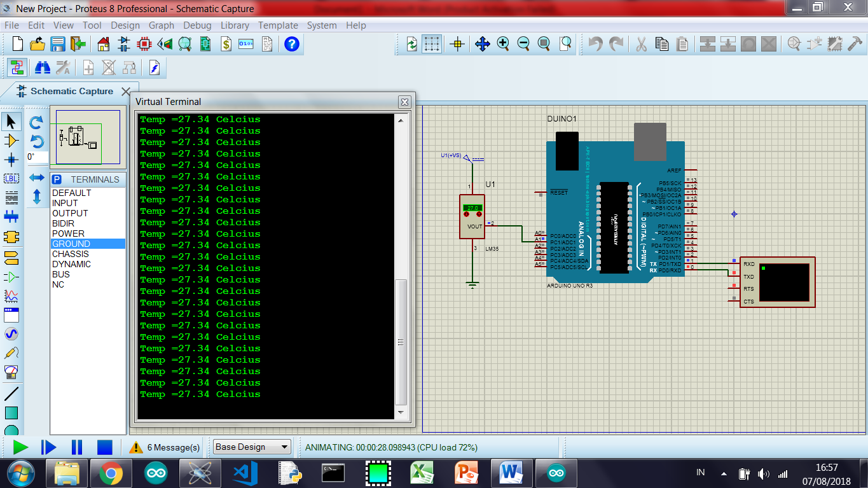Screen dimensions: 868x488
Task: Select the Virtual Instruments Mode icon
Action: pos(11,372)
